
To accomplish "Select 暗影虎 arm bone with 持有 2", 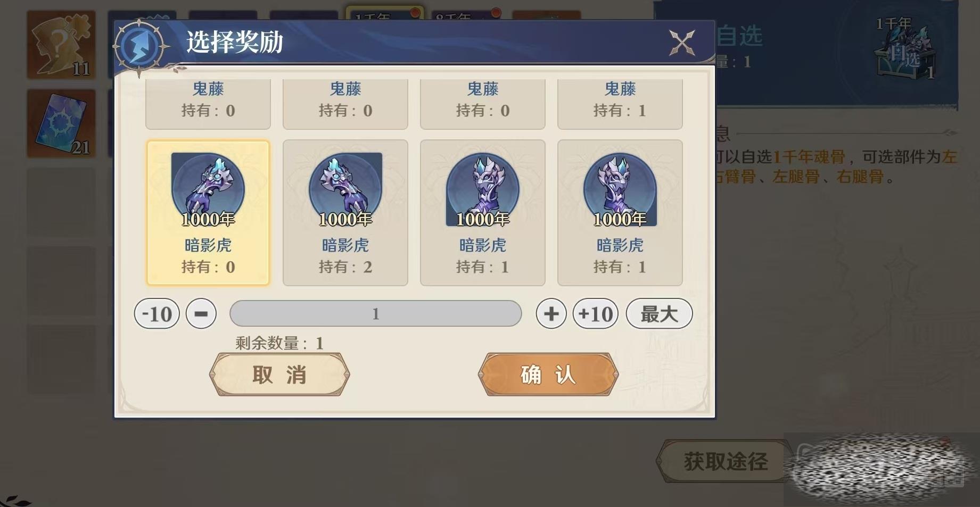I will [x=345, y=213].
